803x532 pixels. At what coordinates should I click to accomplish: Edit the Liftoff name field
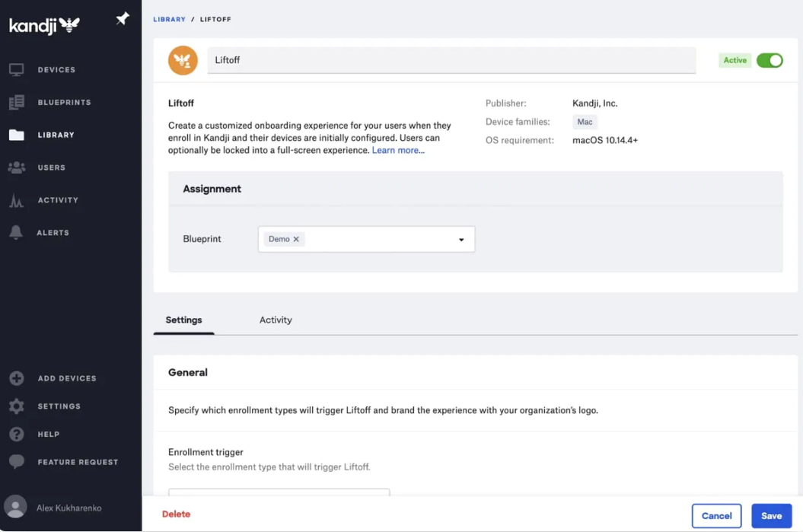pyautogui.click(x=451, y=59)
